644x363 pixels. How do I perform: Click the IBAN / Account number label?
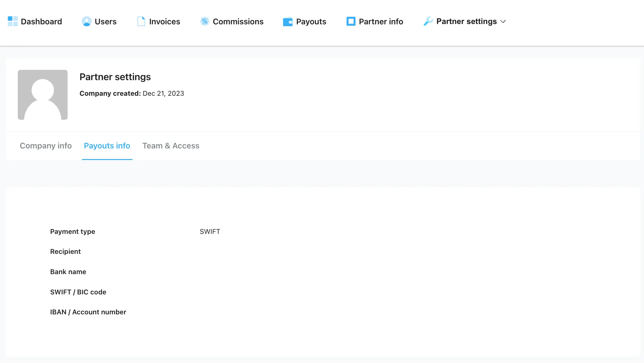click(88, 312)
